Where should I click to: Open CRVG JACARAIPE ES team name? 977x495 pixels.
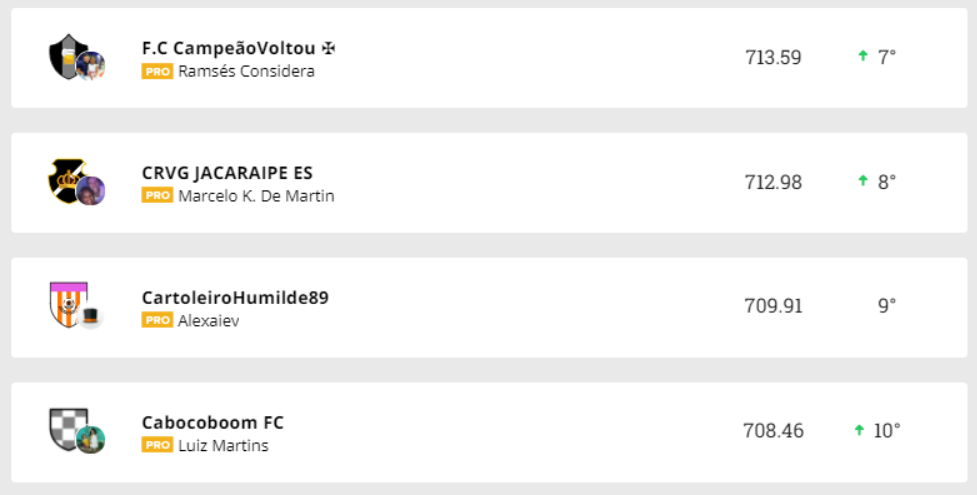point(227,173)
